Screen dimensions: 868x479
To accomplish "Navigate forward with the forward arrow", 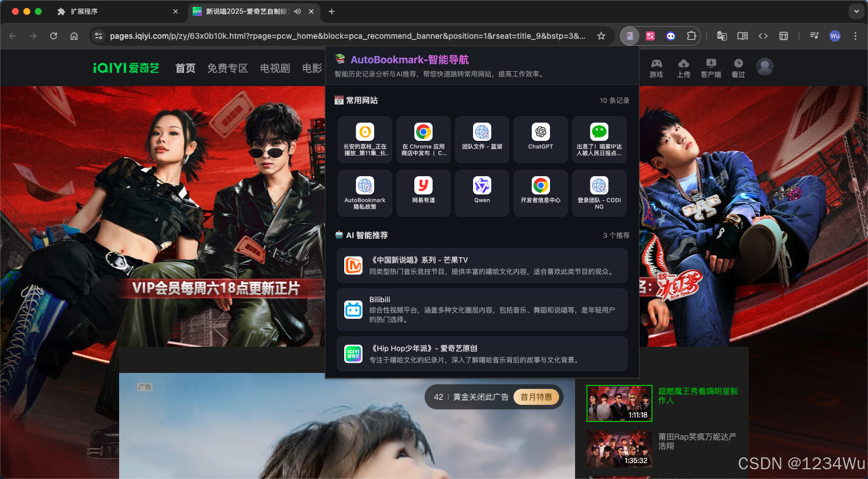I will pos(33,36).
